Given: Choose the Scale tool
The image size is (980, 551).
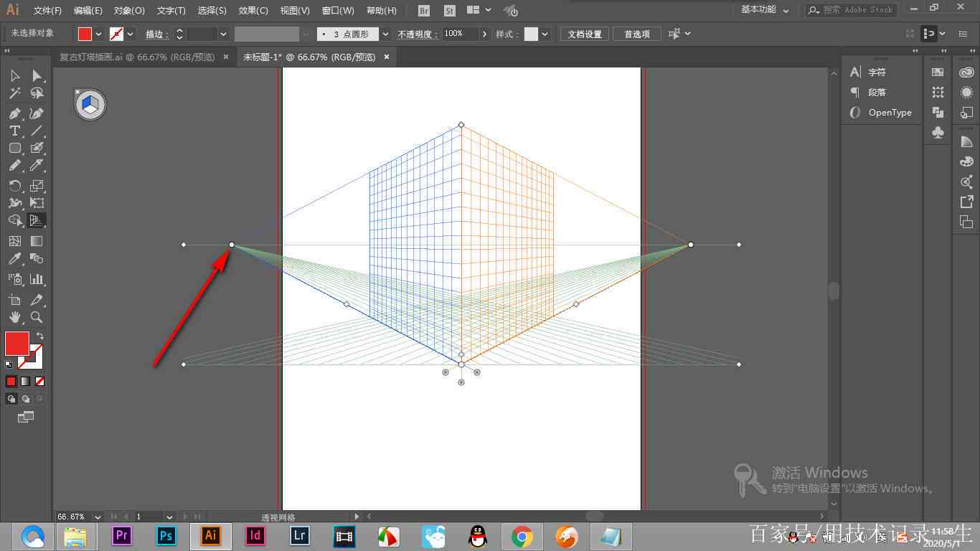Looking at the screenshot, I should 37,186.
